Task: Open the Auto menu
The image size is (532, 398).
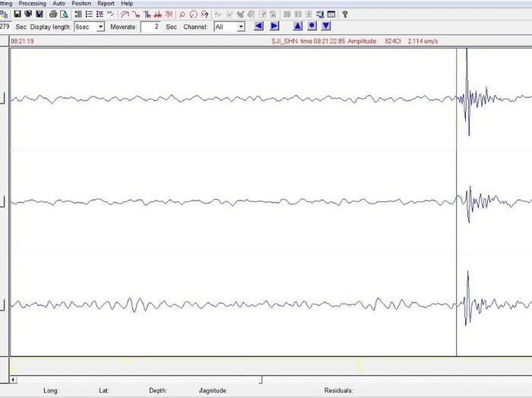Action: [59, 3]
